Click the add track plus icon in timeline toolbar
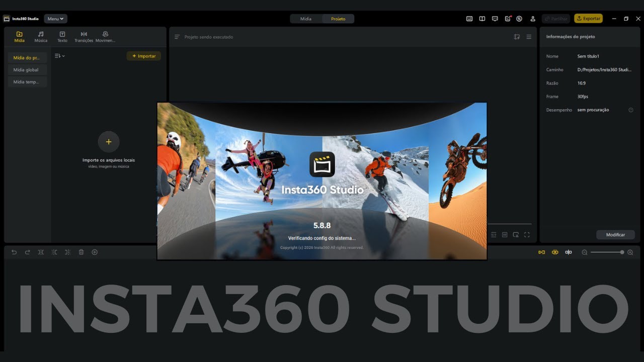The height and width of the screenshot is (362, 644). click(x=95, y=252)
